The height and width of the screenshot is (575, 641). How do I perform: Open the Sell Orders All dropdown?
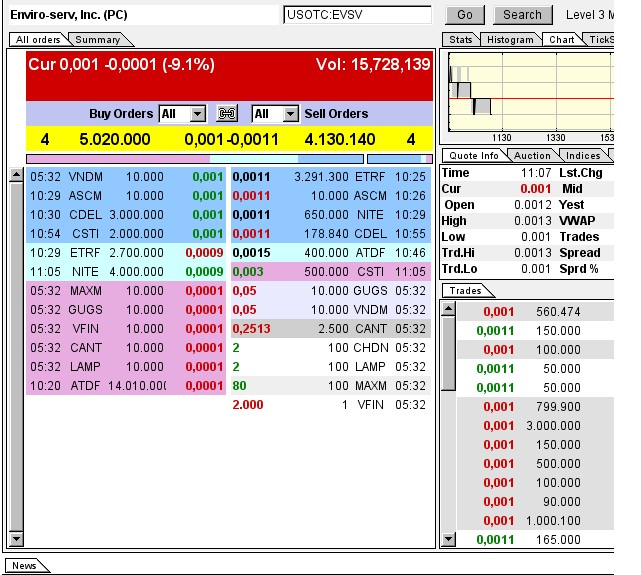(275, 114)
